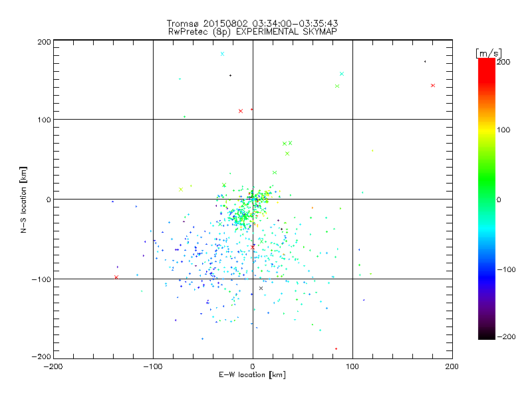Click the lone red dot near the bottom of the plot
This screenshot has width=532, height=399.
point(336,348)
